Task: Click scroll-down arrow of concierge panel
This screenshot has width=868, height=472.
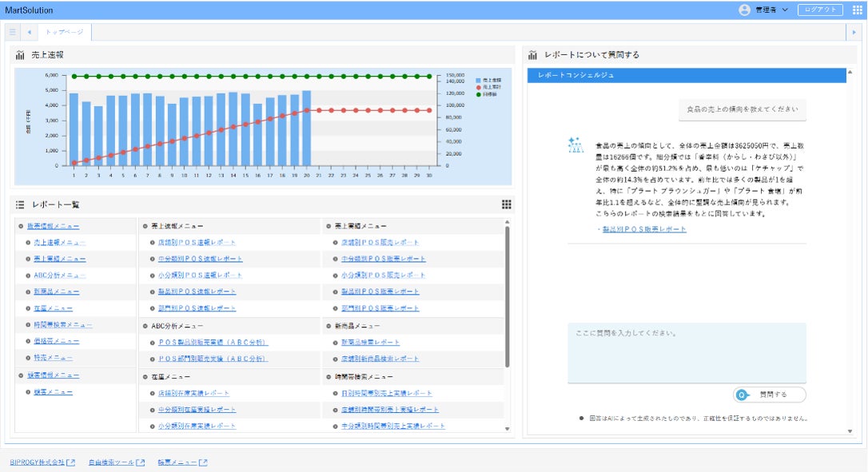Action: 850,431
